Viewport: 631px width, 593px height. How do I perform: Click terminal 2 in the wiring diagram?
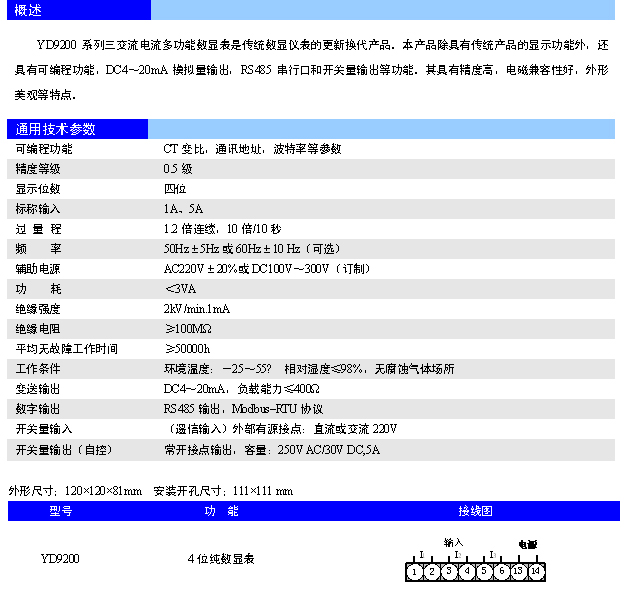point(431,571)
